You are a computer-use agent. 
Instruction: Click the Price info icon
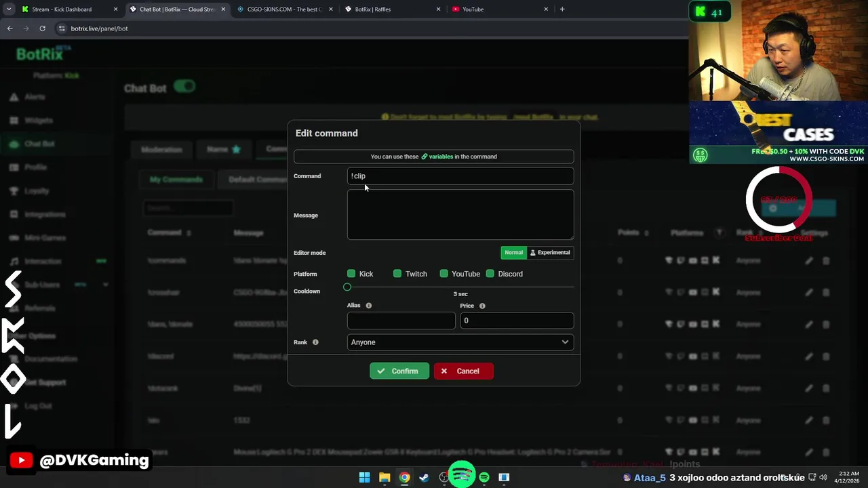pos(482,306)
